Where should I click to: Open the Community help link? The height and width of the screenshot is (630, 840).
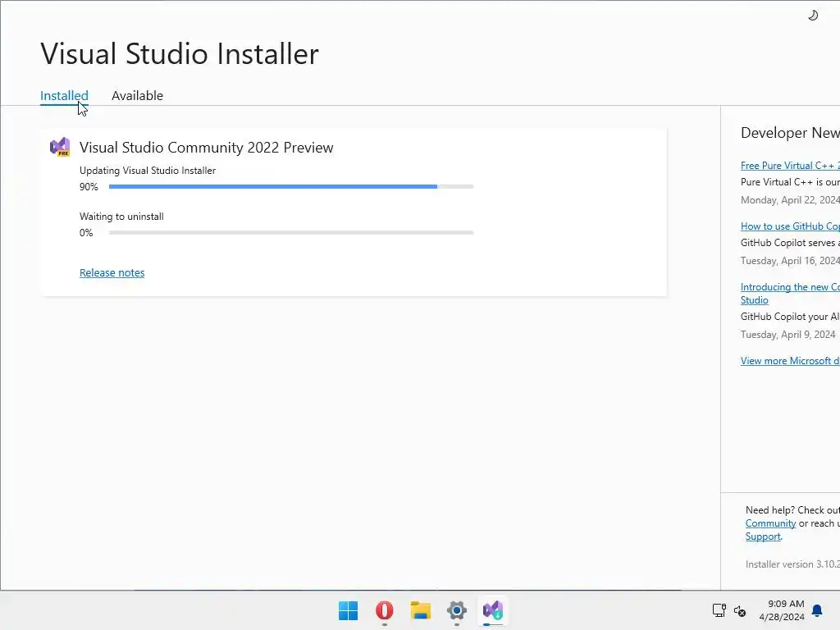[x=770, y=523]
